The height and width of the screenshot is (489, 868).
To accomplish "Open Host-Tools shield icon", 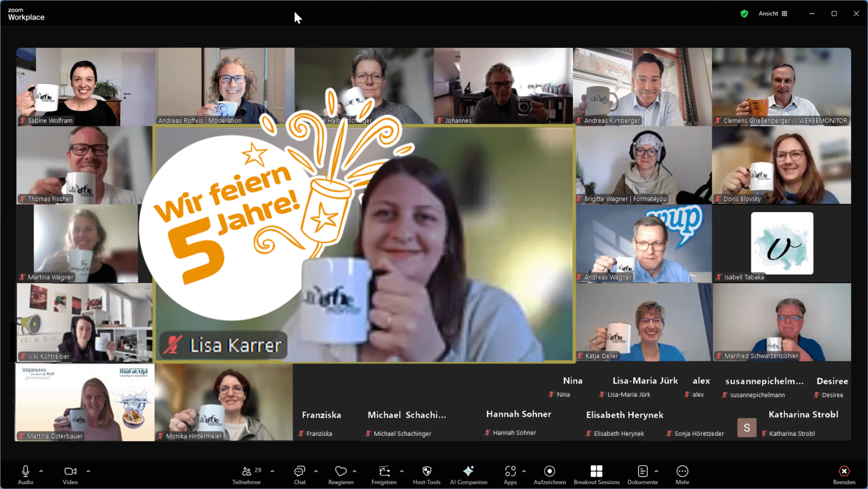I will coord(426,471).
